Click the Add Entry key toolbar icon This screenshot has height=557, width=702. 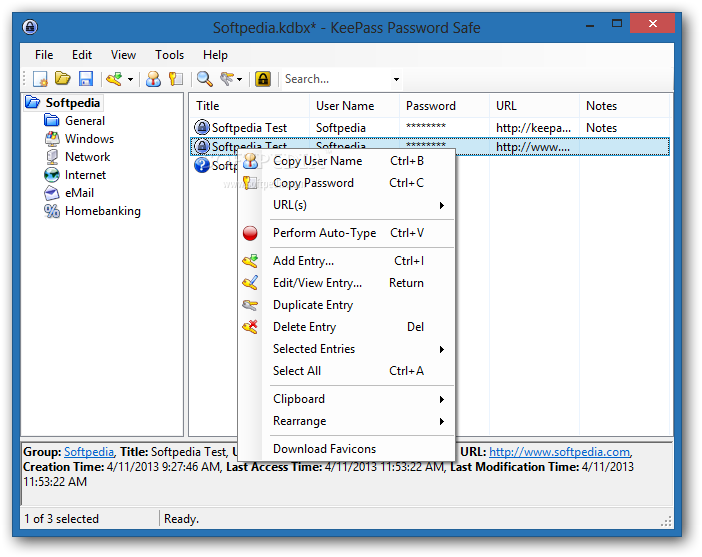[114, 79]
